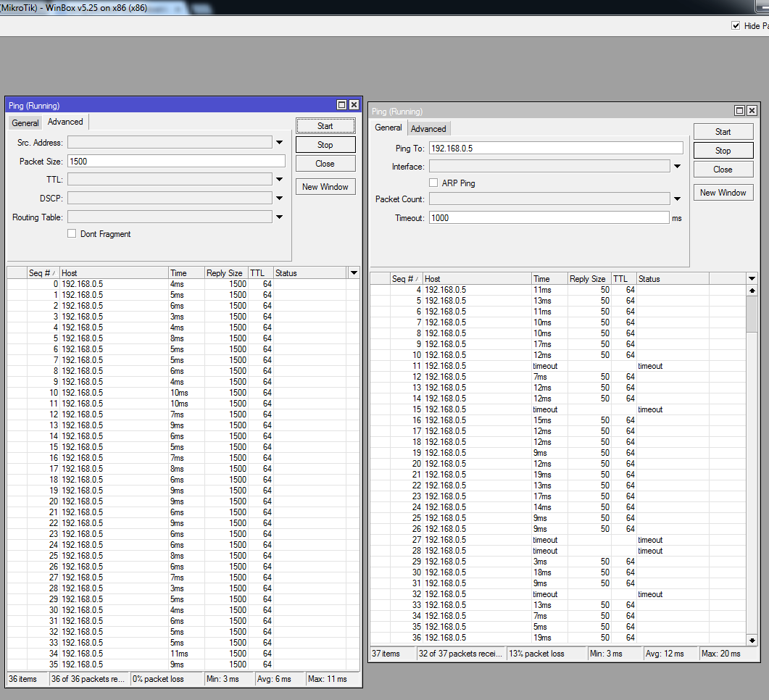Expand the Interface dropdown arrow
This screenshot has height=700, width=769.
[x=677, y=167]
